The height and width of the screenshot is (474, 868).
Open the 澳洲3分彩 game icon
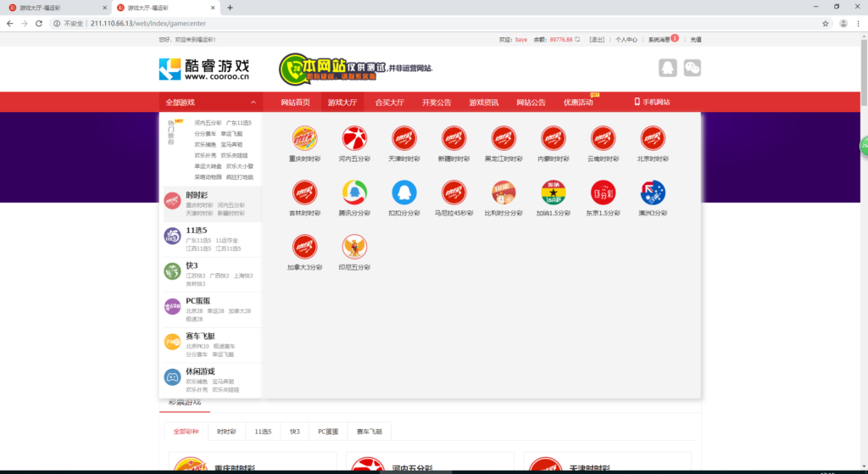[x=653, y=193]
